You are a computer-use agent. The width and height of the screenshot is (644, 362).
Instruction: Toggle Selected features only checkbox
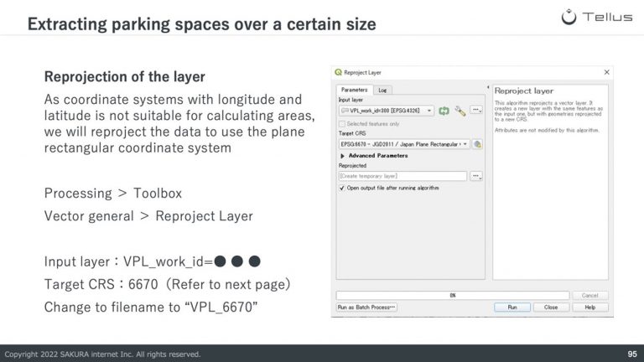[x=342, y=123]
